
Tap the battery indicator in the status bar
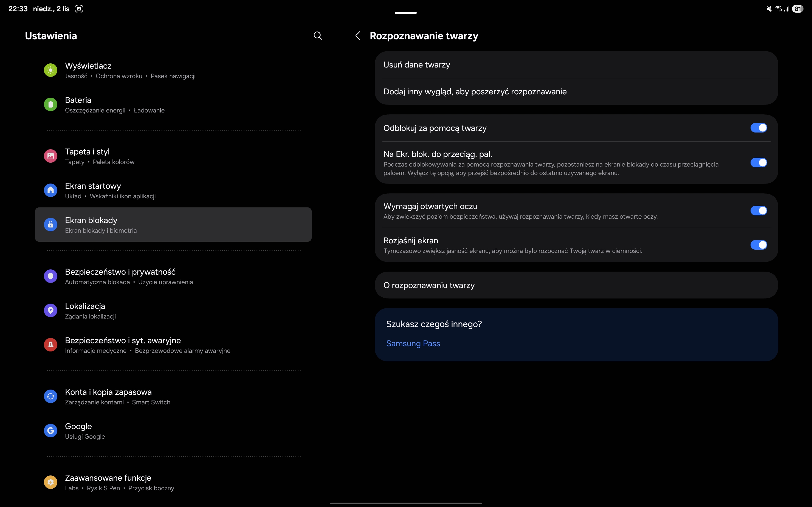click(x=797, y=9)
